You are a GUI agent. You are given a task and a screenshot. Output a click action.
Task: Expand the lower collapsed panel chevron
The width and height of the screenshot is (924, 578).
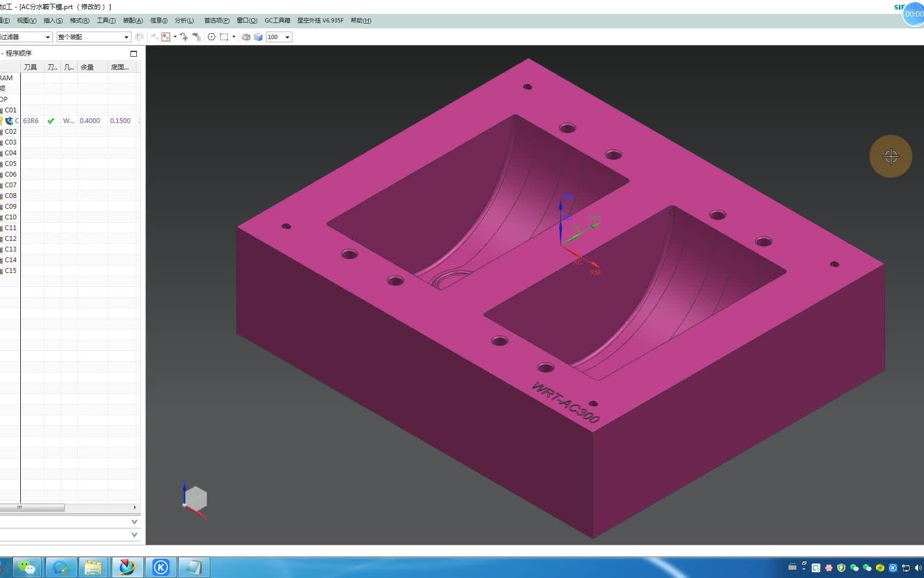coord(134,534)
